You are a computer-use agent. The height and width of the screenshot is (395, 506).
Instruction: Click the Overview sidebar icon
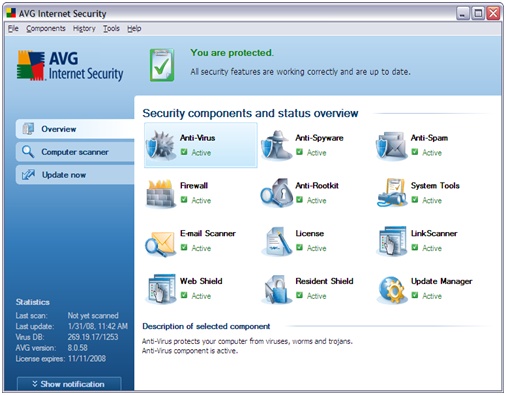(x=28, y=129)
